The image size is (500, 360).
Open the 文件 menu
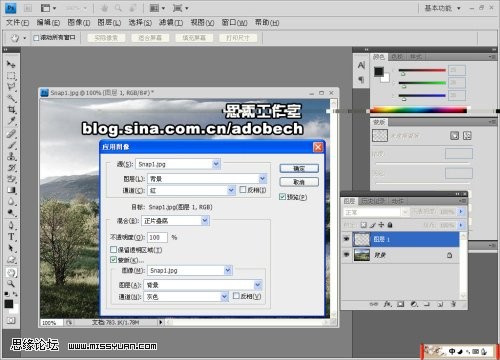[x=17, y=23]
